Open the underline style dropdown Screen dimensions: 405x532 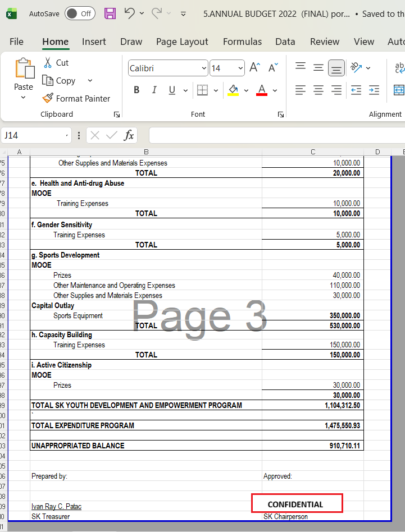[x=185, y=90]
